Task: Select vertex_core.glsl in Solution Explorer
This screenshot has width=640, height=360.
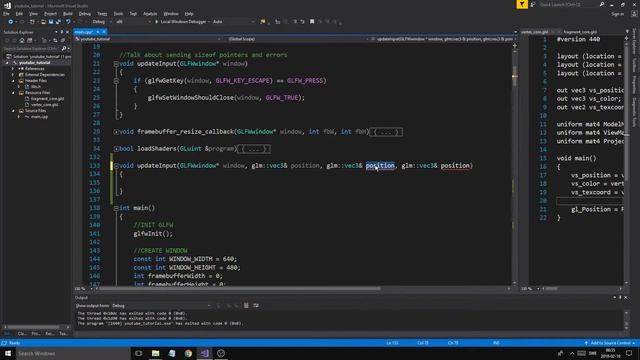Action: [44, 105]
